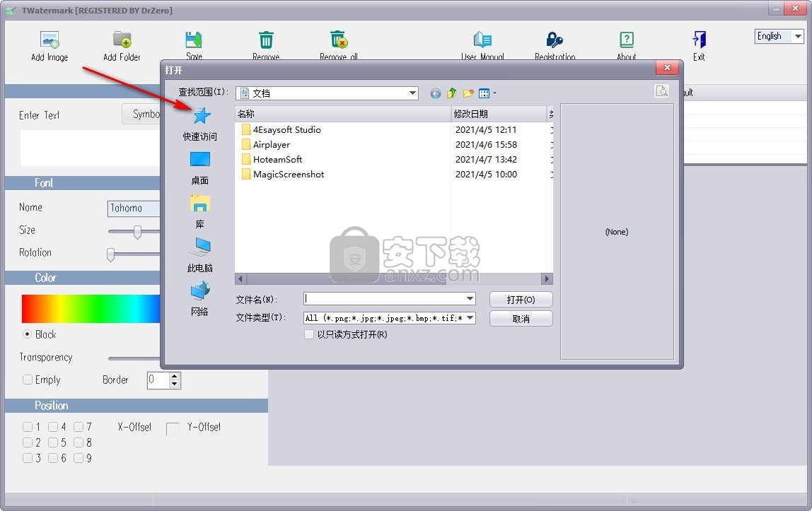Click the up one level folder icon
812x511 pixels.
[x=451, y=93]
